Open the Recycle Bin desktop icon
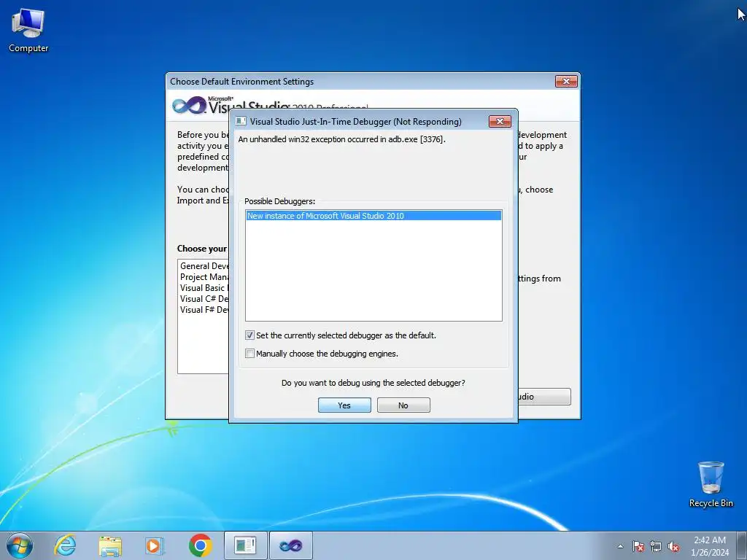The width and height of the screenshot is (747, 560). [x=711, y=484]
